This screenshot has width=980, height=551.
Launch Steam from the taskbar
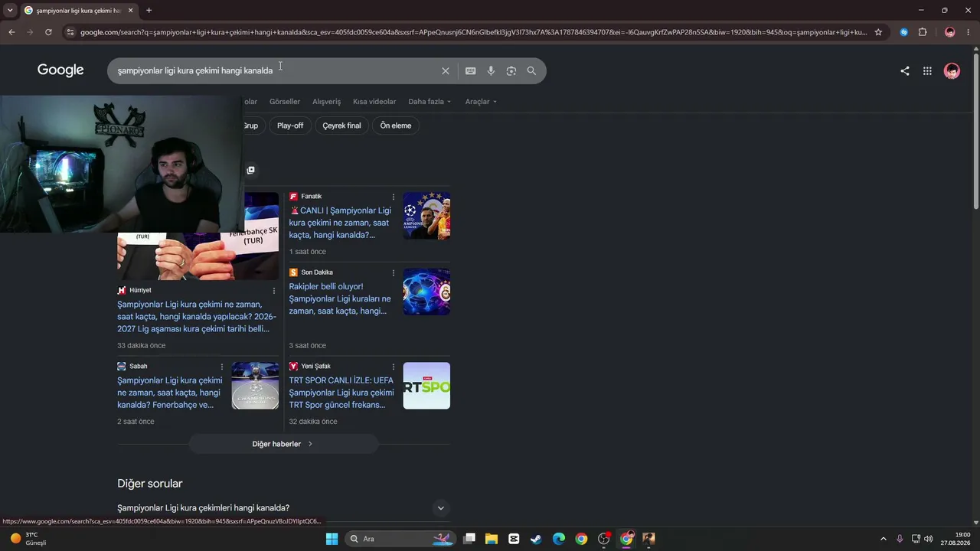(536, 539)
